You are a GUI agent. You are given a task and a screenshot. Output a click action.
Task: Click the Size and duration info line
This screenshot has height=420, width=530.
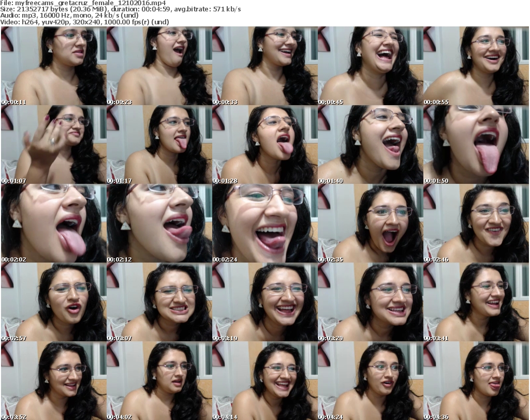click(120, 9)
